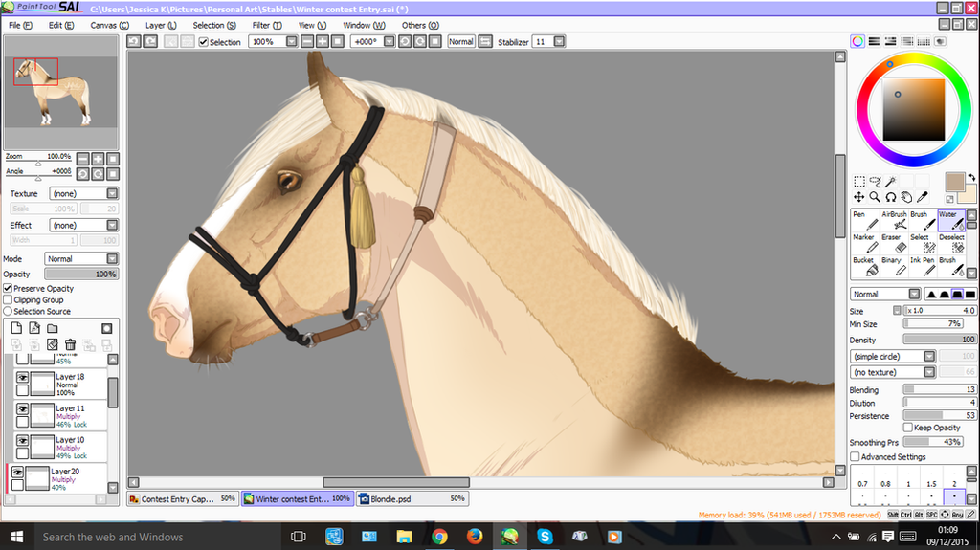Enable the Selection Source radio option
980x550 pixels.
pyautogui.click(x=8, y=311)
